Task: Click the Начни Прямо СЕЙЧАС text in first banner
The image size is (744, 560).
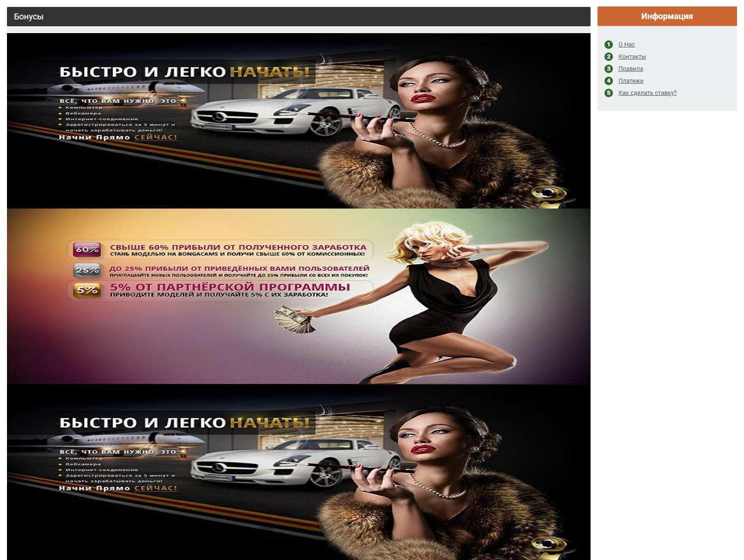Action: coord(118,138)
